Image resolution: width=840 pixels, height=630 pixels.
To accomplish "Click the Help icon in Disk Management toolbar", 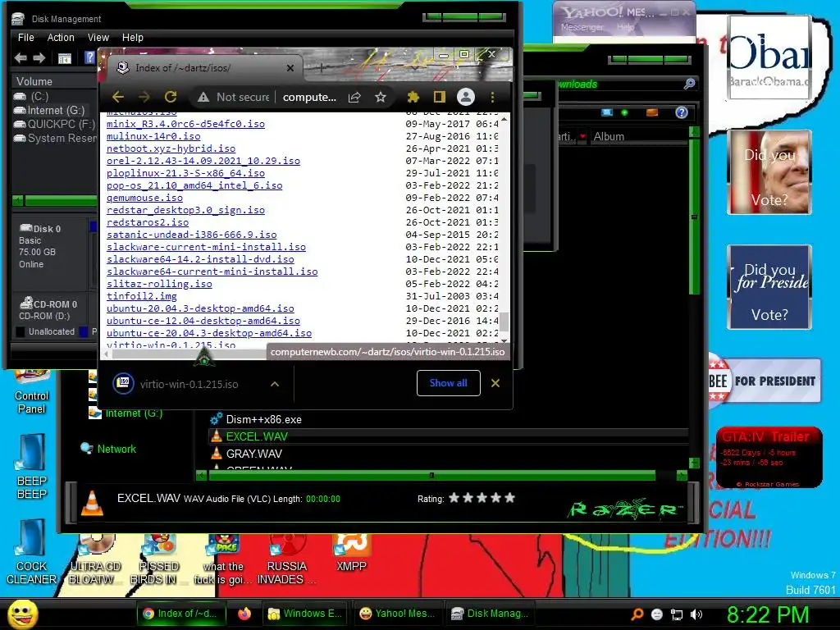I will coord(89,57).
